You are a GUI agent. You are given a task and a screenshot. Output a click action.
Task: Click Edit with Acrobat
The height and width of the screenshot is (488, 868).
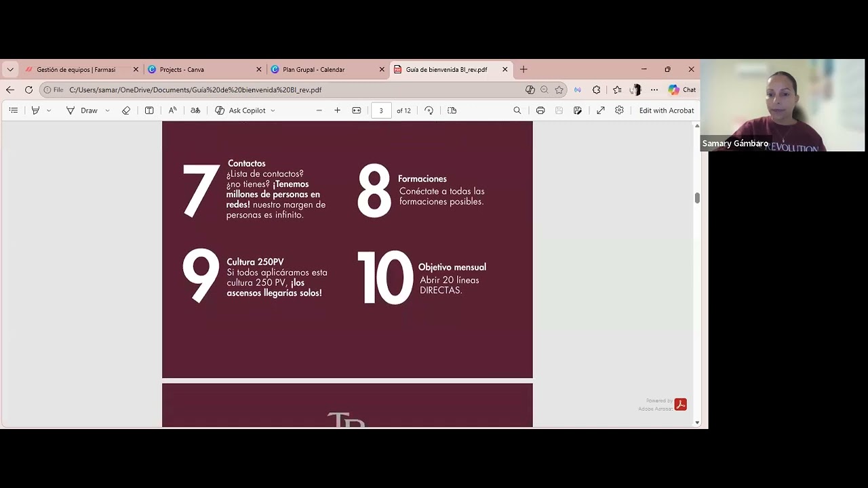667,110
